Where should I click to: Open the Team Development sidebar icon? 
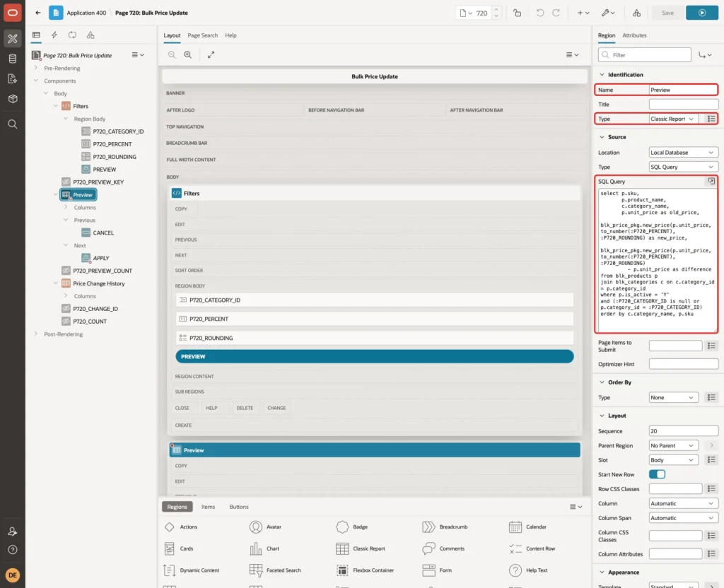tap(13, 79)
